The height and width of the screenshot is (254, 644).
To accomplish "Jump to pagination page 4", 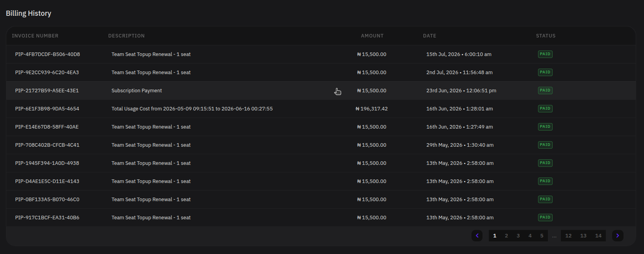I will tap(530, 235).
